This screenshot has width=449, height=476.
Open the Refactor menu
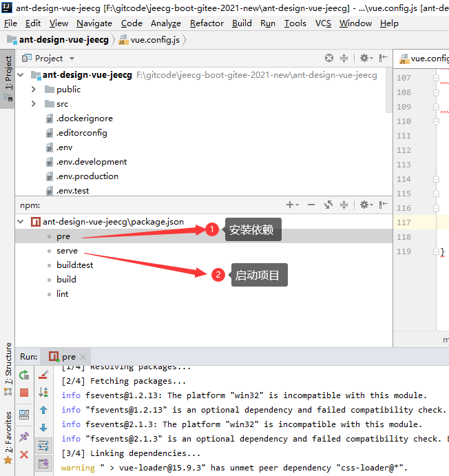coord(207,23)
